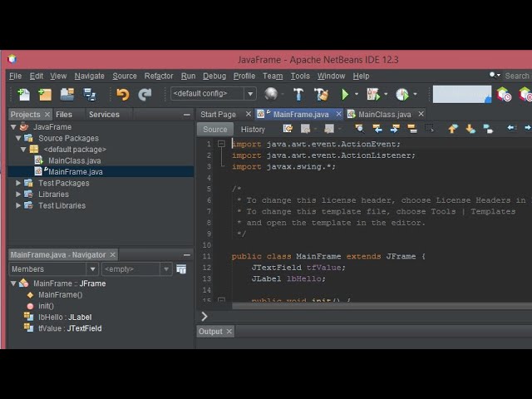Minimize the Projects panel
Viewport: 532px width, 399px height.
pyautogui.click(x=186, y=115)
